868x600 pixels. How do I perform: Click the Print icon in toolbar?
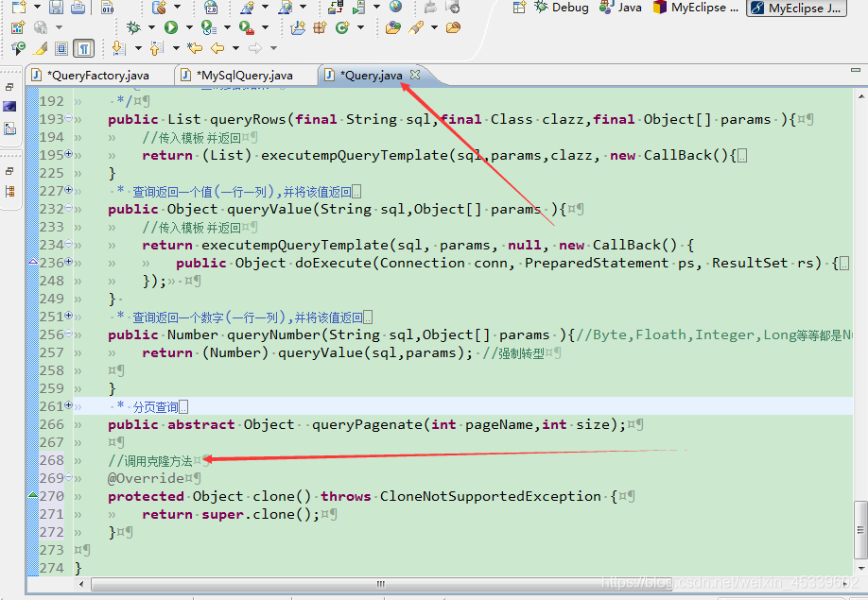78,8
